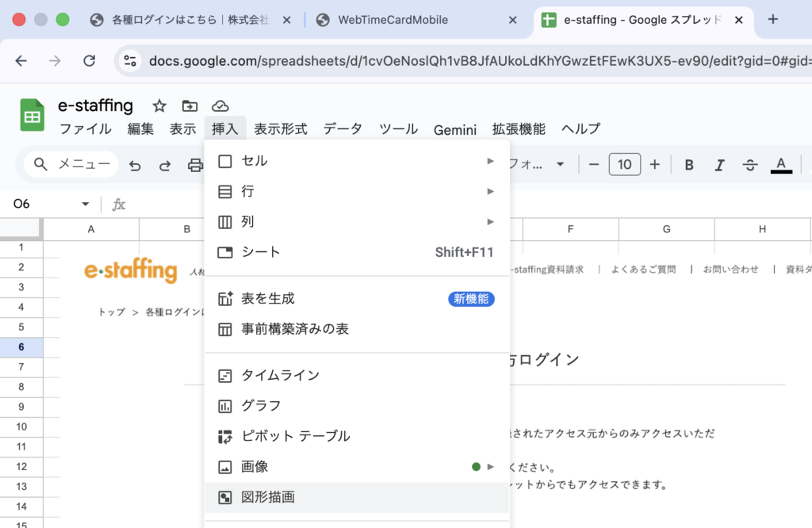Star the e-staffing document
The width and height of the screenshot is (812, 528).
[159, 106]
